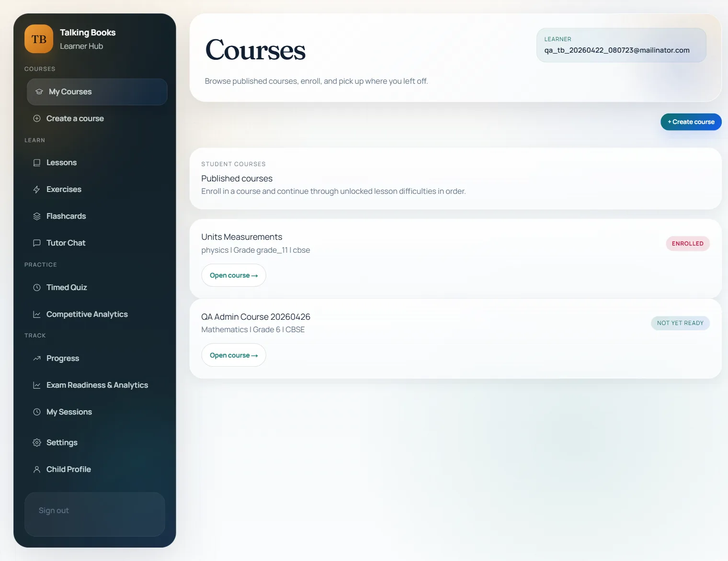Click the NOT YET READY badge
The height and width of the screenshot is (561, 728).
[x=680, y=323]
